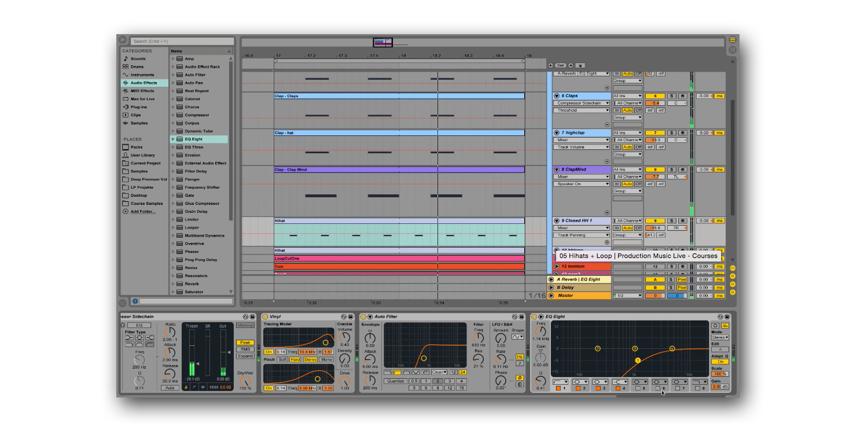
Task: Disable EQ Eight filter band 1
Action: (558, 388)
